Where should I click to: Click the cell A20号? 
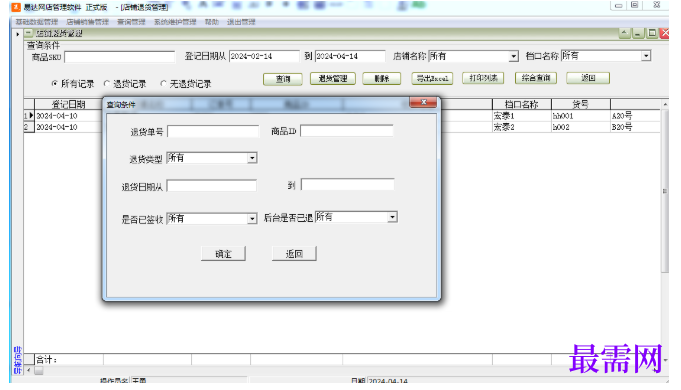click(x=635, y=116)
